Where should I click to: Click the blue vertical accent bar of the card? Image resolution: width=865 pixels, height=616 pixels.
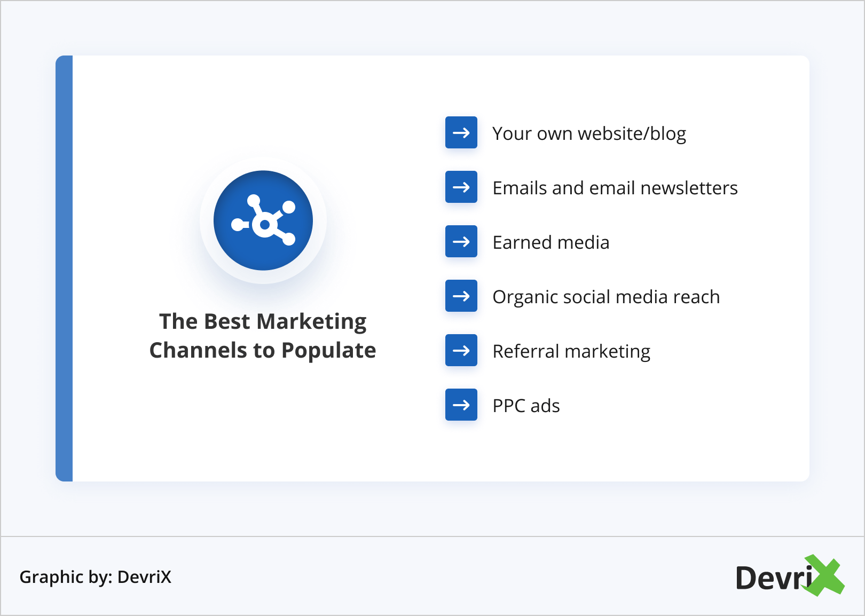(64, 268)
